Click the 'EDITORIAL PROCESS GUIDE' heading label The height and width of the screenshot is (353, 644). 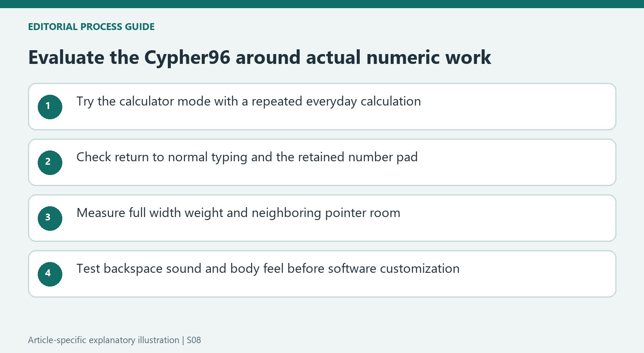91,27
